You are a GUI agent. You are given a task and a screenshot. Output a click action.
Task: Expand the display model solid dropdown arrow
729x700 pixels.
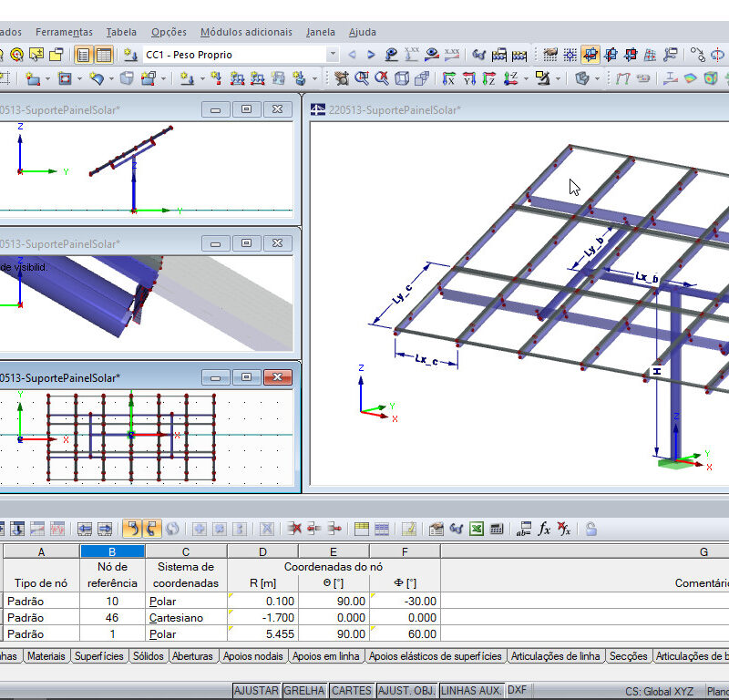(598, 78)
